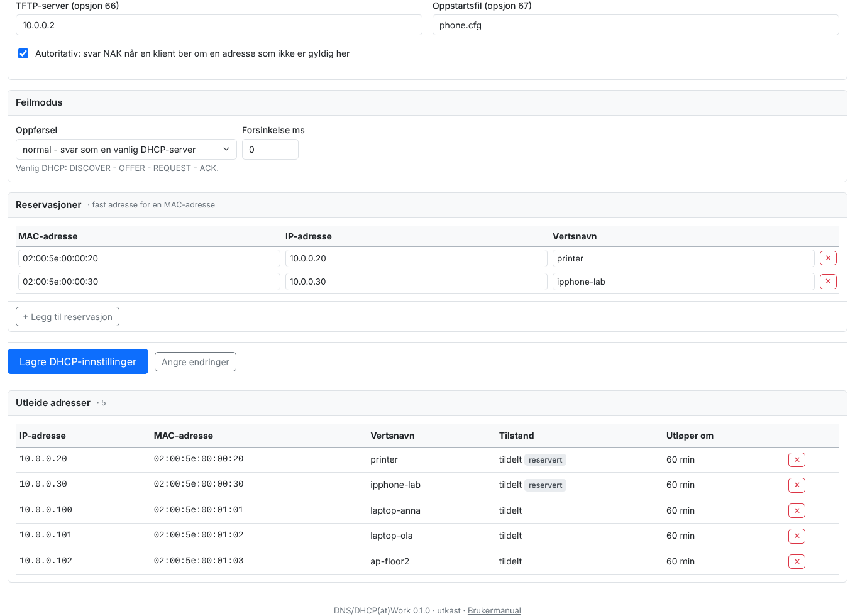Click the reservert badge in printer lease row

(546, 460)
